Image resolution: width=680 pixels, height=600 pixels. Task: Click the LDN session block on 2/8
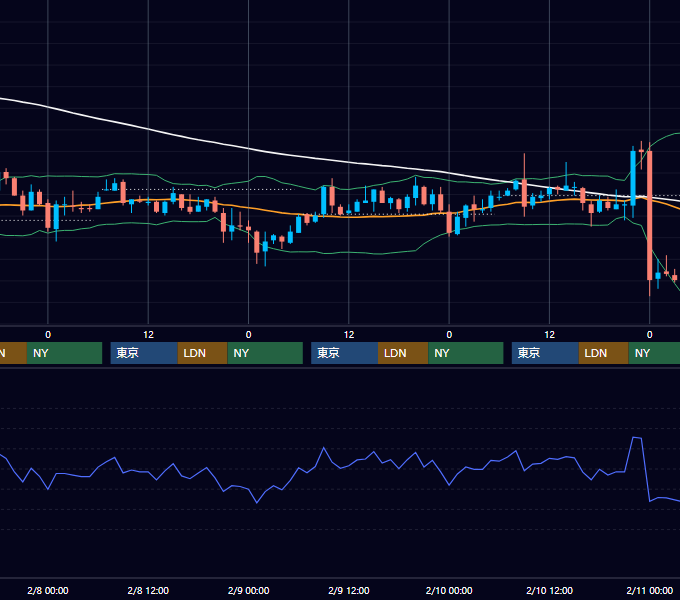coord(203,353)
